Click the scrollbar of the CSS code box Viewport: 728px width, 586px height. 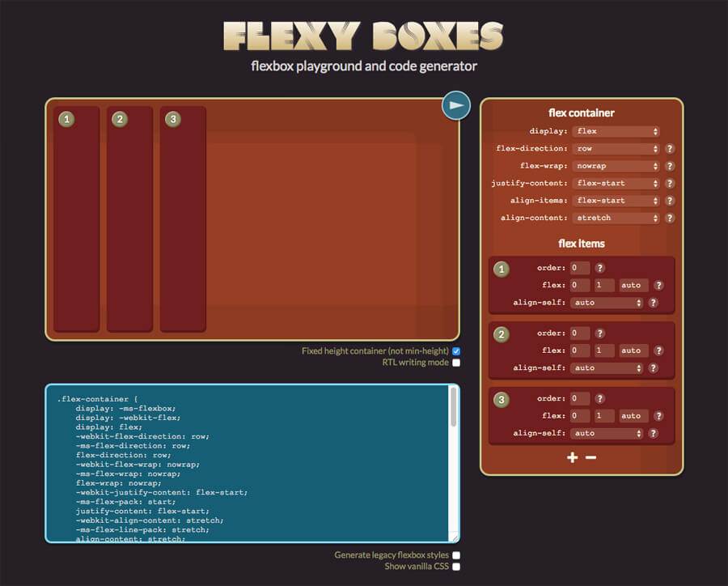pyautogui.click(x=454, y=406)
